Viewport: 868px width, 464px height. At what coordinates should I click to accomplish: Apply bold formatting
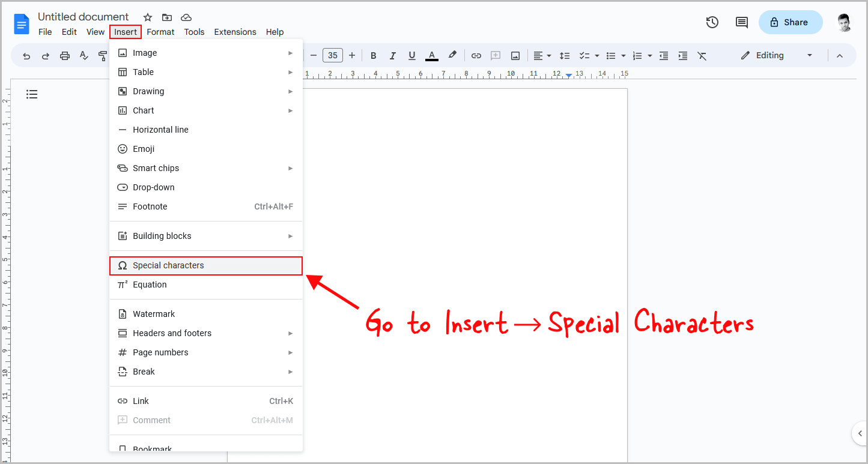pos(373,55)
